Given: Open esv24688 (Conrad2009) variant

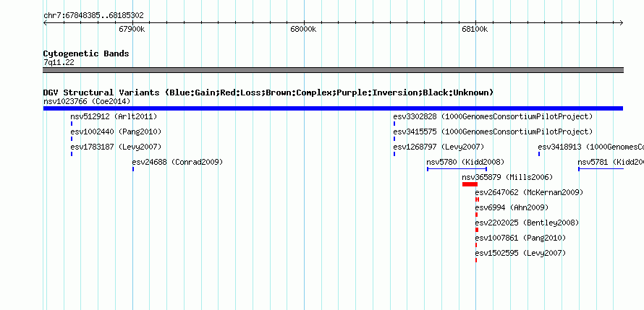Looking at the screenshot, I should pyautogui.click(x=177, y=162).
